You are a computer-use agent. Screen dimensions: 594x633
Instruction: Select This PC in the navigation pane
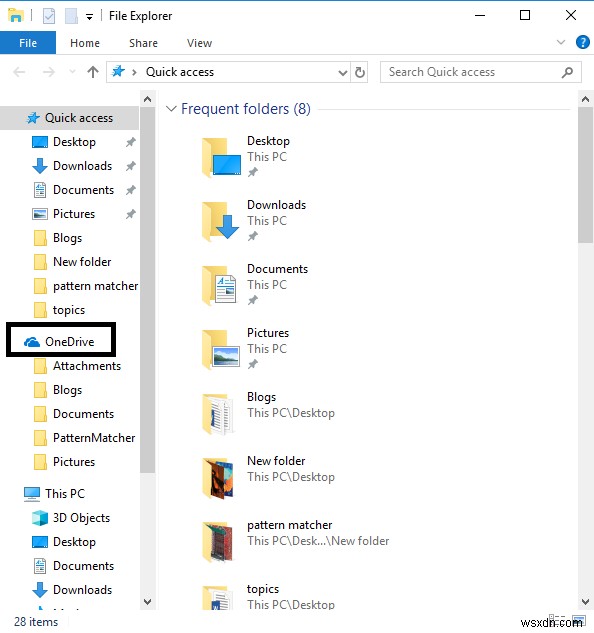pos(65,494)
